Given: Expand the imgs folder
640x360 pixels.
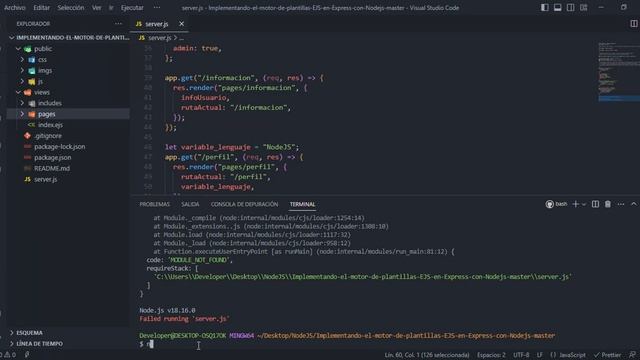Looking at the screenshot, I should click(22, 71).
